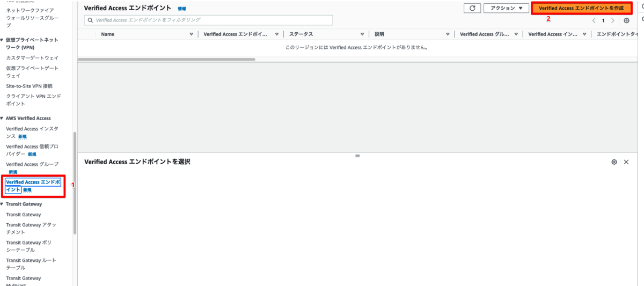Refresh the Verified Access endpoint list
Viewport: 644px width, 286px height.
[x=472, y=8]
